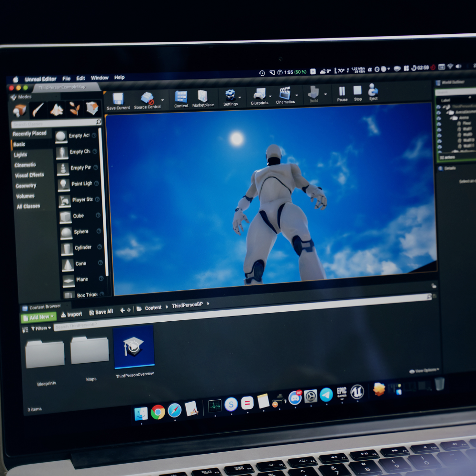Open the Settings dropdown arrow
Screen dimensions: 476x476
tap(240, 97)
